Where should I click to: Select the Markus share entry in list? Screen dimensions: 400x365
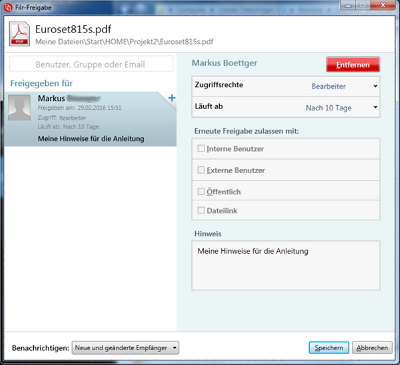pyautogui.click(x=90, y=119)
